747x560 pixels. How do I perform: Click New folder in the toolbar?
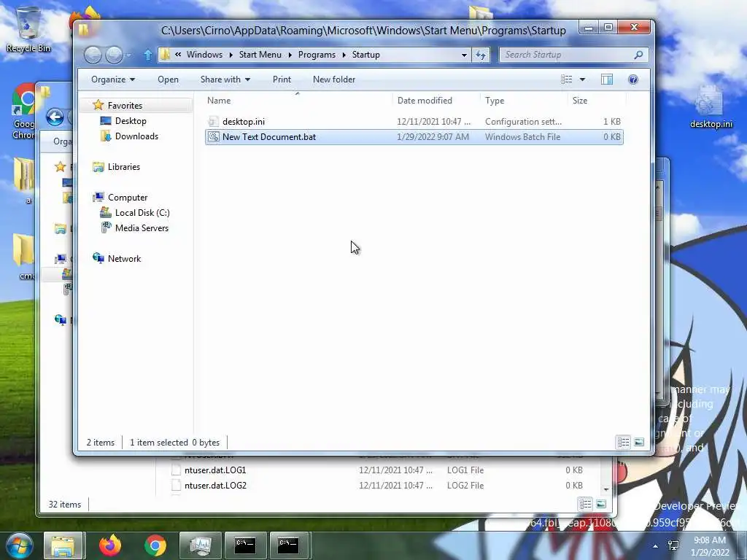pyautogui.click(x=334, y=79)
